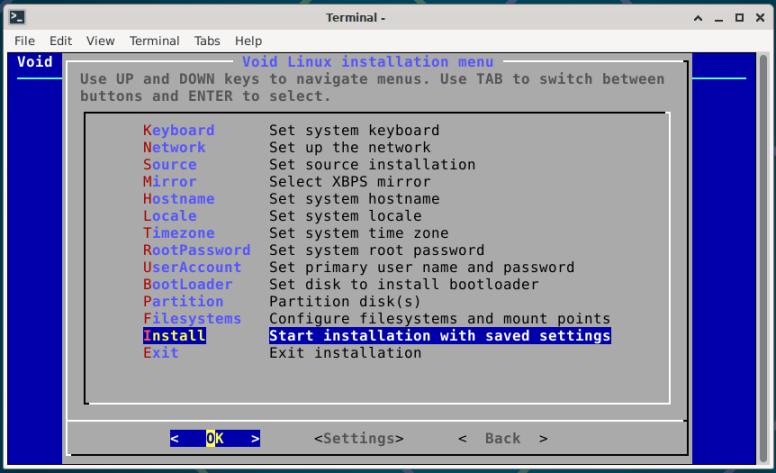Click 'Set source installation' description
The image size is (776, 473).
click(372, 164)
